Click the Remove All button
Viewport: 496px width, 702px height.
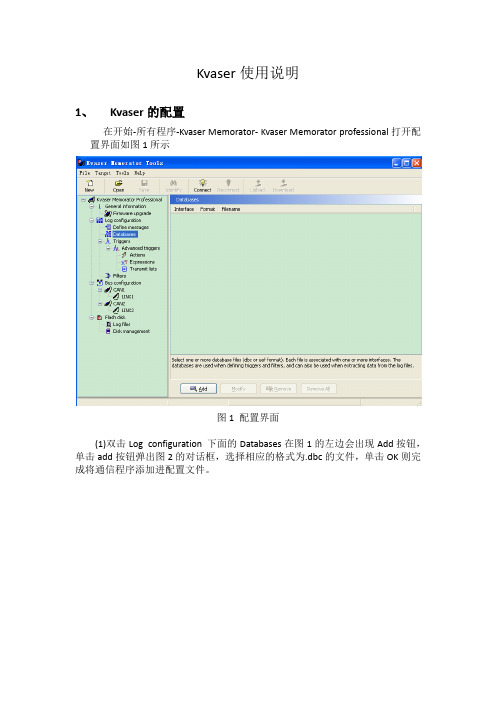[x=318, y=389]
